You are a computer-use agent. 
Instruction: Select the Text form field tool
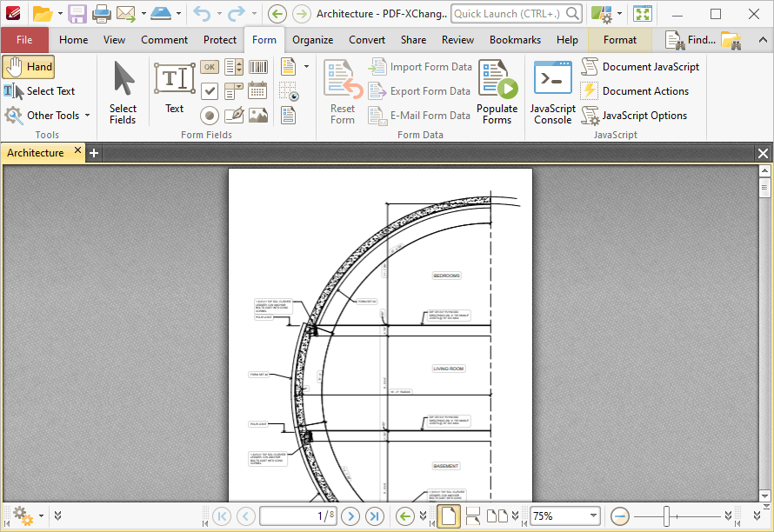pos(174,88)
